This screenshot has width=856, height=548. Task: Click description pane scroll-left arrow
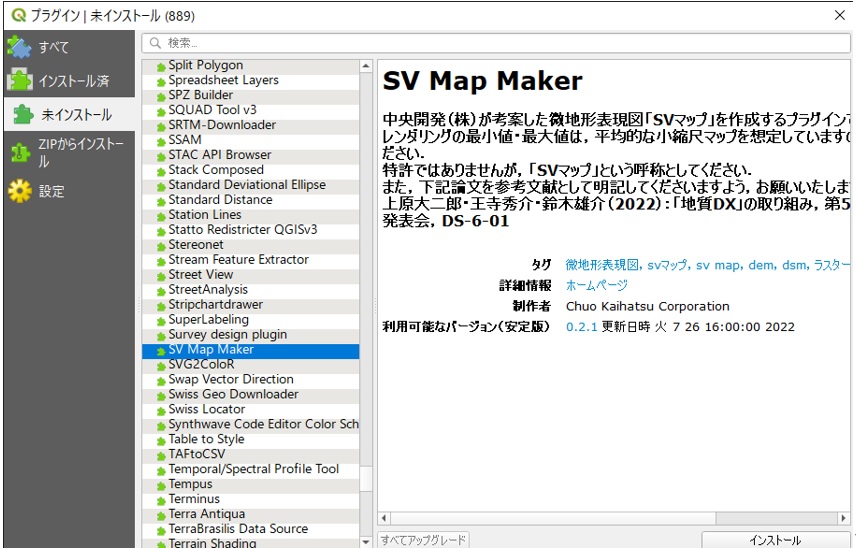pos(384,517)
